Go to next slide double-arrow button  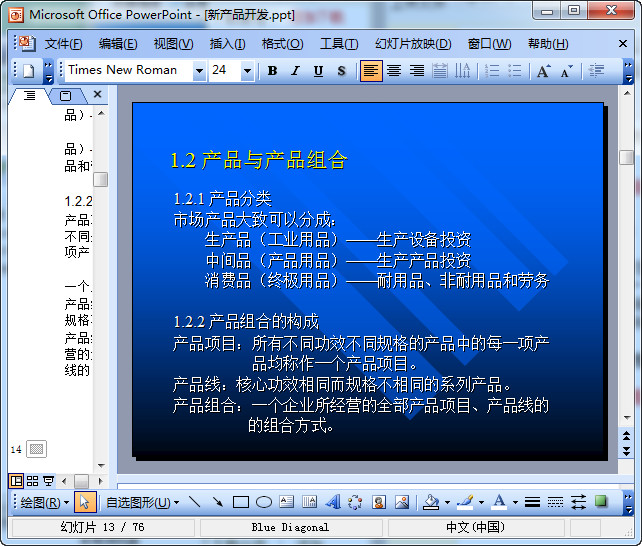click(x=626, y=451)
